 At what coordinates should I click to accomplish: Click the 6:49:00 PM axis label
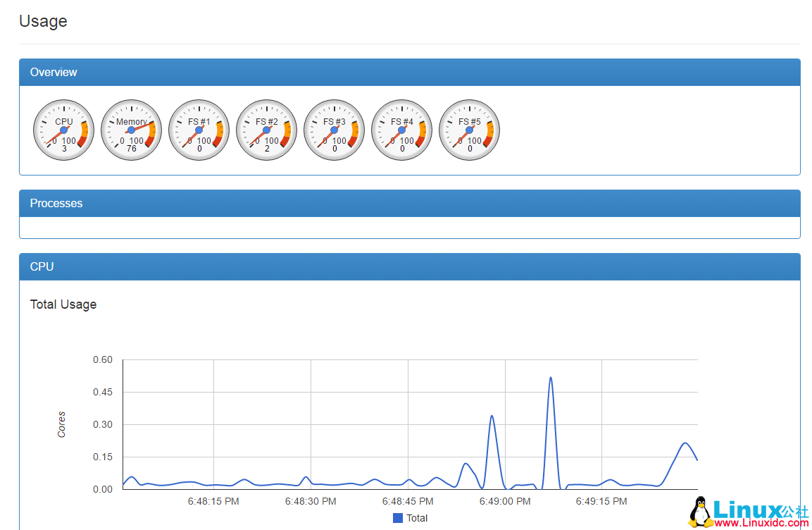point(505,502)
